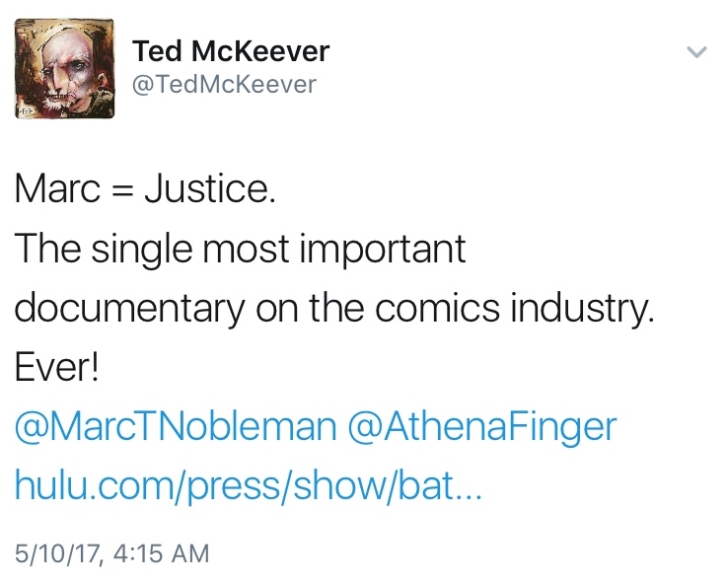The height and width of the screenshot is (582, 728).
Task: Expand the tweet options chevron
Action: coord(696,52)
